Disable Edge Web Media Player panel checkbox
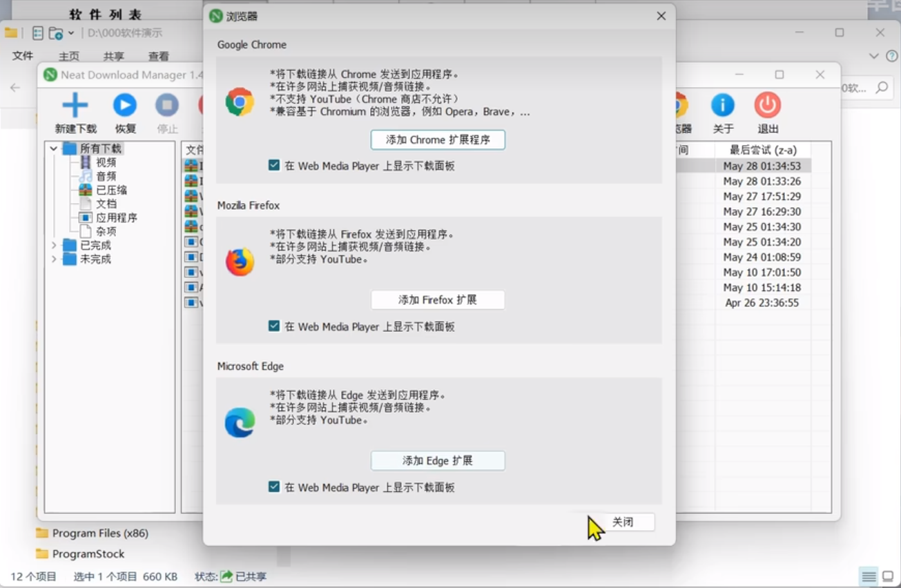This screenshot has height=588, width=901. coord(274,487)
